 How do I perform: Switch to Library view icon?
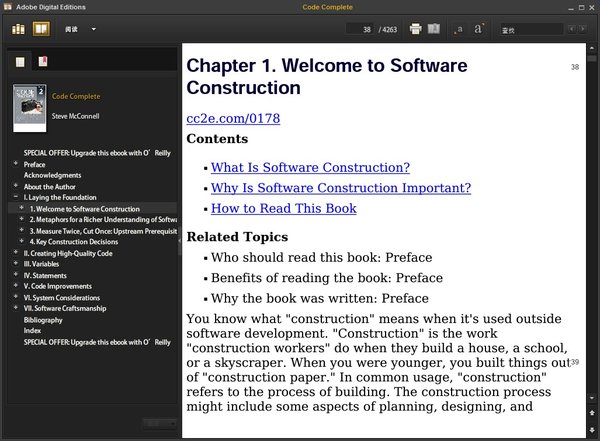(19, 29)
